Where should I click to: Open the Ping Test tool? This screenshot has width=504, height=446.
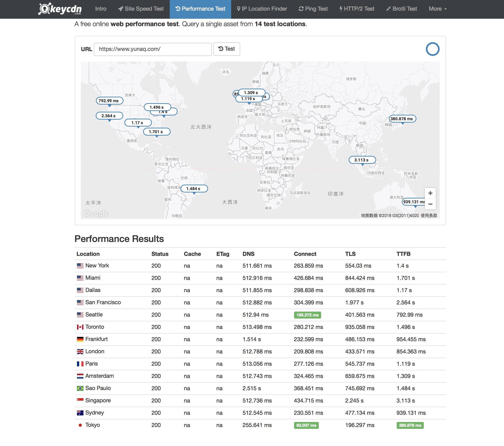pyautogui.click(x=313, y=9)
